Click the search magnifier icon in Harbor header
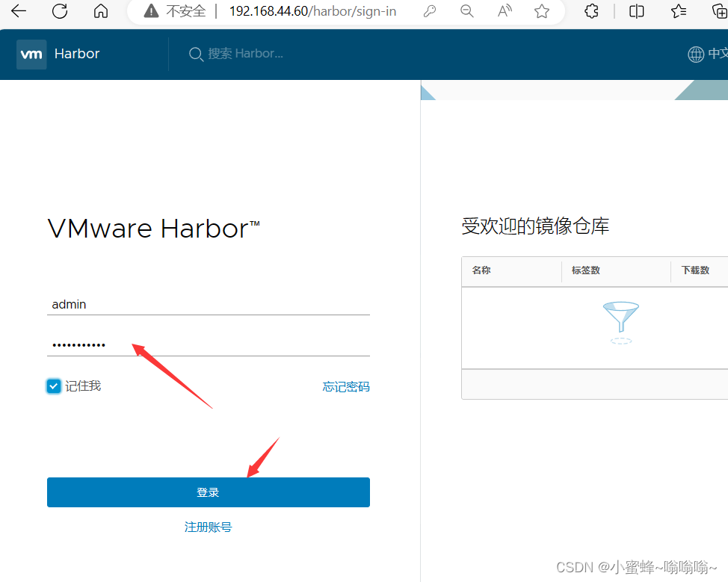This screenshot has height=582, width=728. tap(196, 55)
